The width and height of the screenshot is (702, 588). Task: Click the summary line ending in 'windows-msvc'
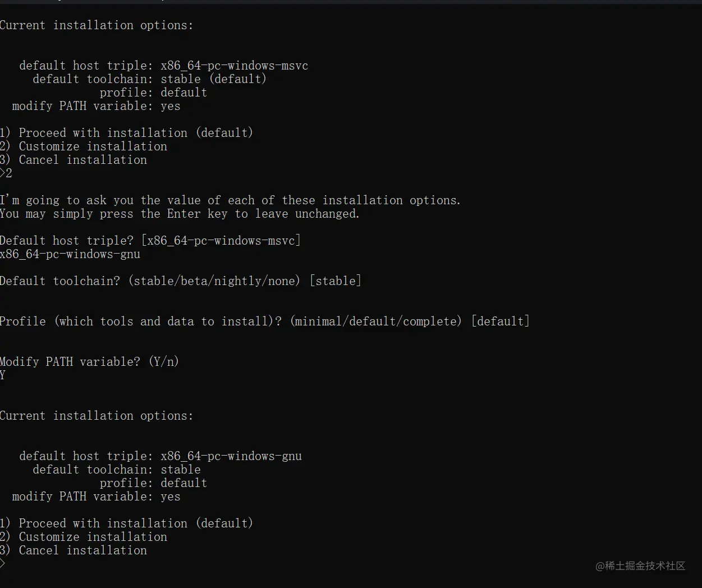(x=163, y=66)
